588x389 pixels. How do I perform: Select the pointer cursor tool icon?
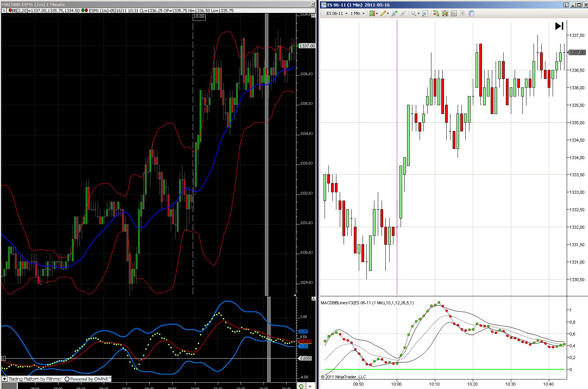[x=414, y=13]
